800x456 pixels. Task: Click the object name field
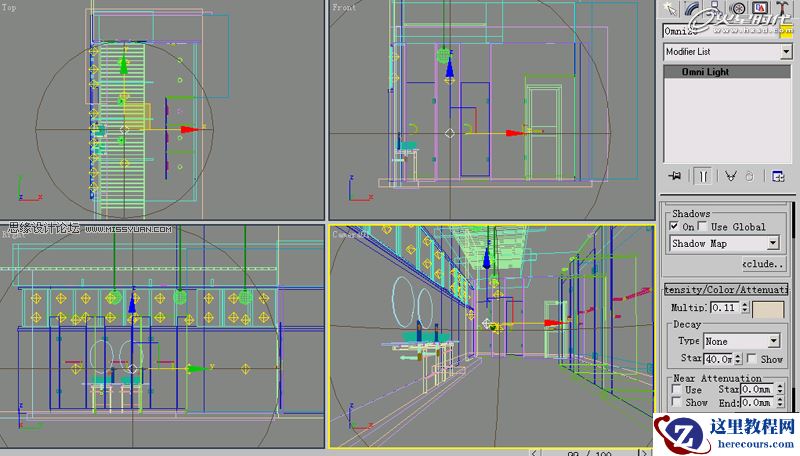[720, 31]
